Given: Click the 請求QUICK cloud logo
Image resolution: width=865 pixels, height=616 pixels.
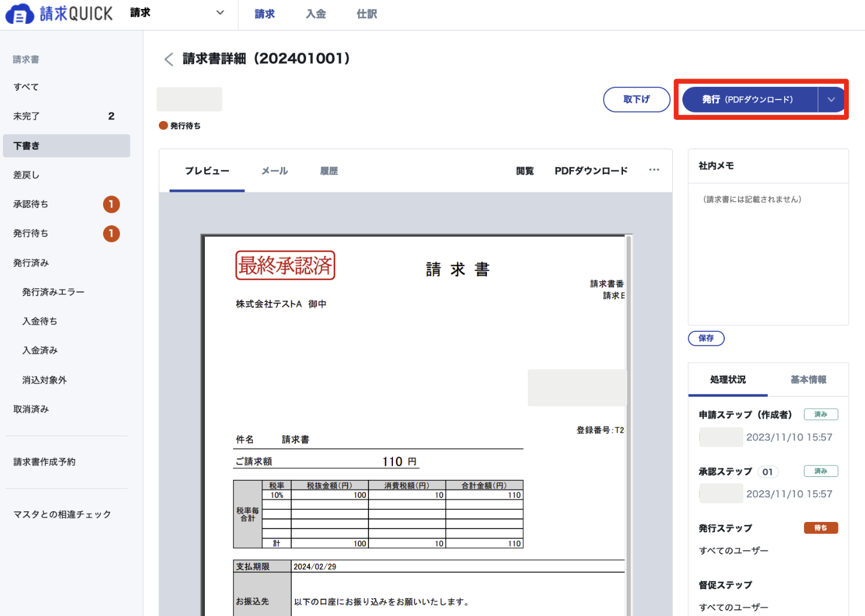Looking at the screenshot, I should click(59, 13).
